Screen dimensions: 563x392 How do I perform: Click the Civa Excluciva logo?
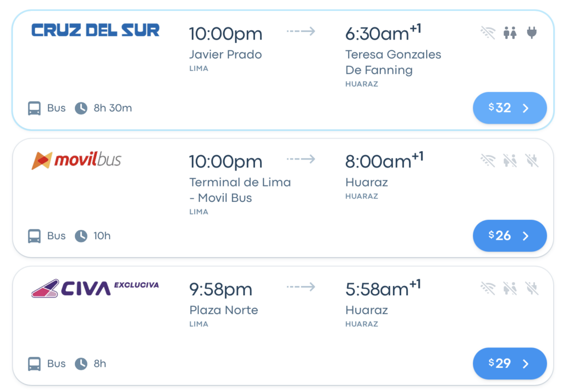[95, 288]
